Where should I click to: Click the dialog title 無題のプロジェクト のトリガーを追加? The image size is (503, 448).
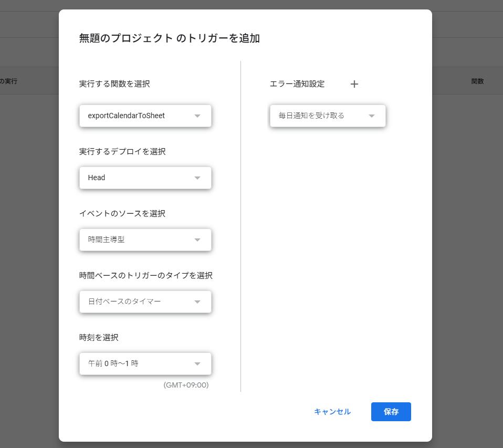(x=169, y=38)
